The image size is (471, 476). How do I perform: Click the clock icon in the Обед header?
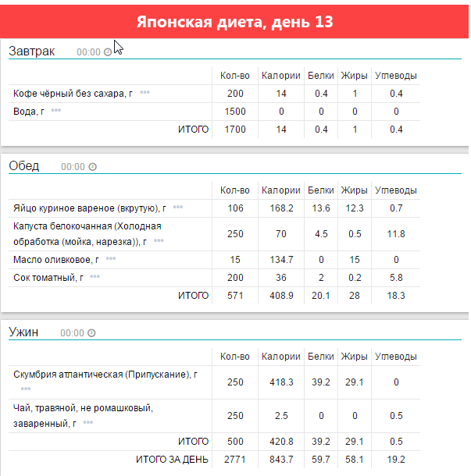(92, 167)
